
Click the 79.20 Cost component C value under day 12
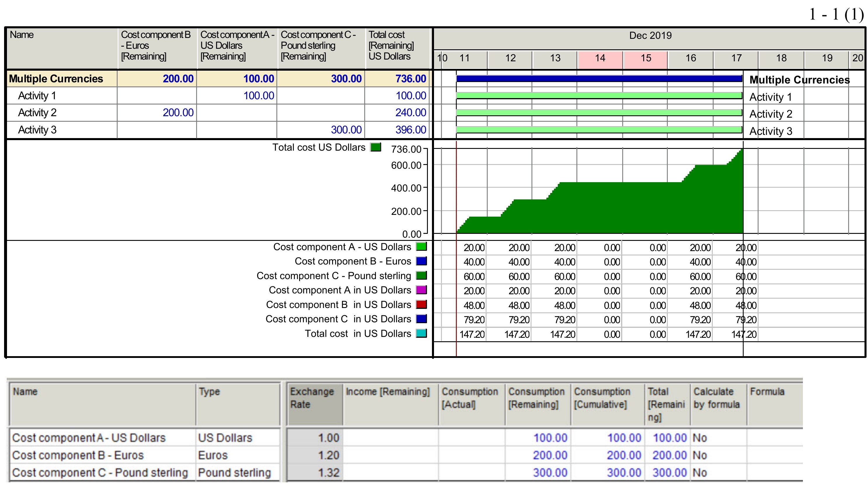click(519, 320)
